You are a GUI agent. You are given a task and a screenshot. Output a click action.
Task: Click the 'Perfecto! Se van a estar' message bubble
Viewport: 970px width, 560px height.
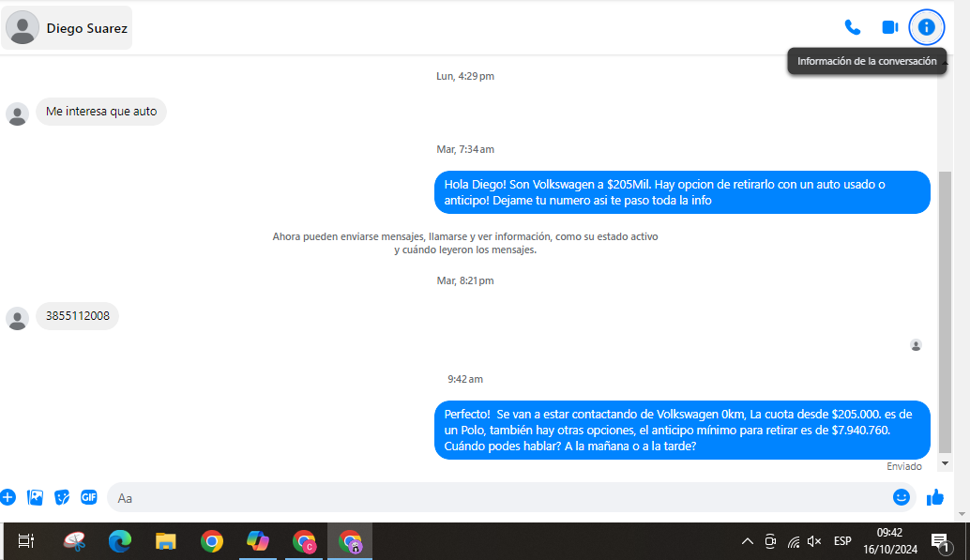click(682, 430)
